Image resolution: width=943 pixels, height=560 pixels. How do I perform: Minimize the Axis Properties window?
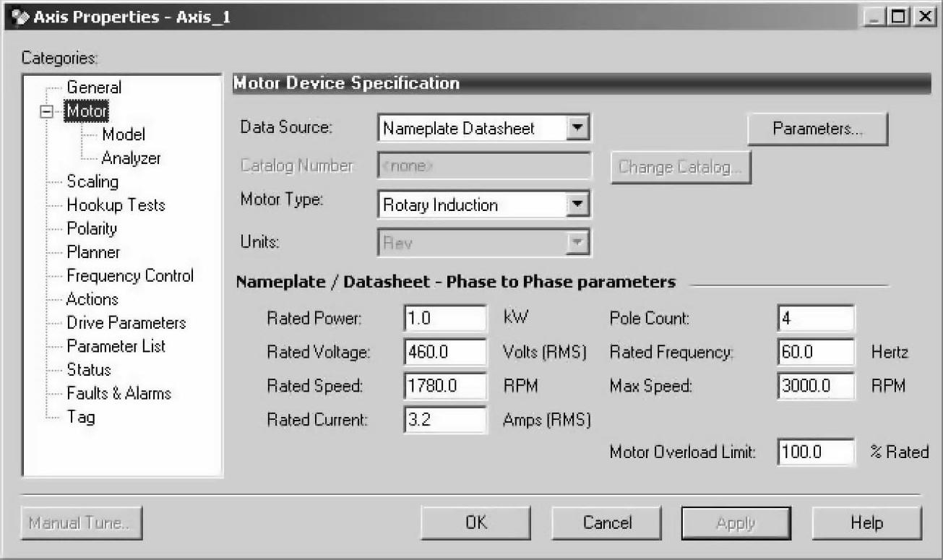pos(874,17)
